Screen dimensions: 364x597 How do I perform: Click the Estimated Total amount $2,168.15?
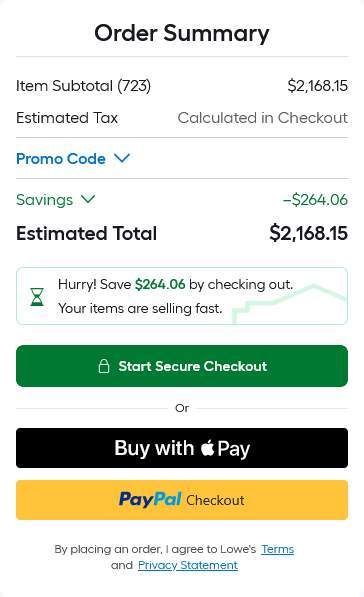pos(308,233)
